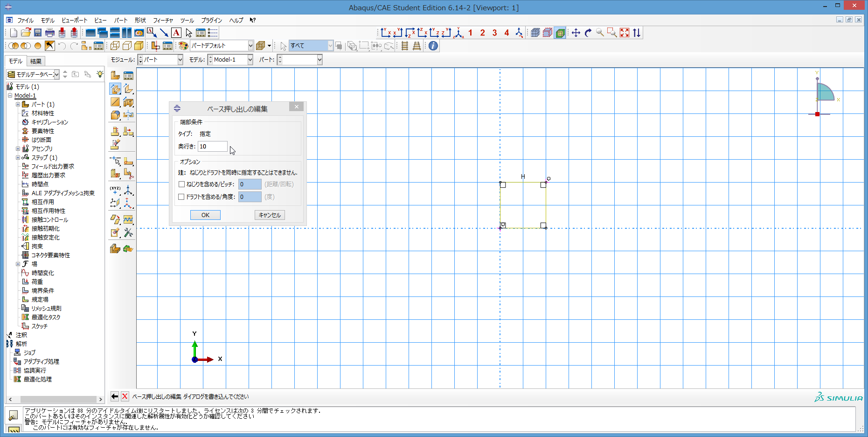The image size is (868, 437).
Task: Open the module dropdown
Action: 180,60
